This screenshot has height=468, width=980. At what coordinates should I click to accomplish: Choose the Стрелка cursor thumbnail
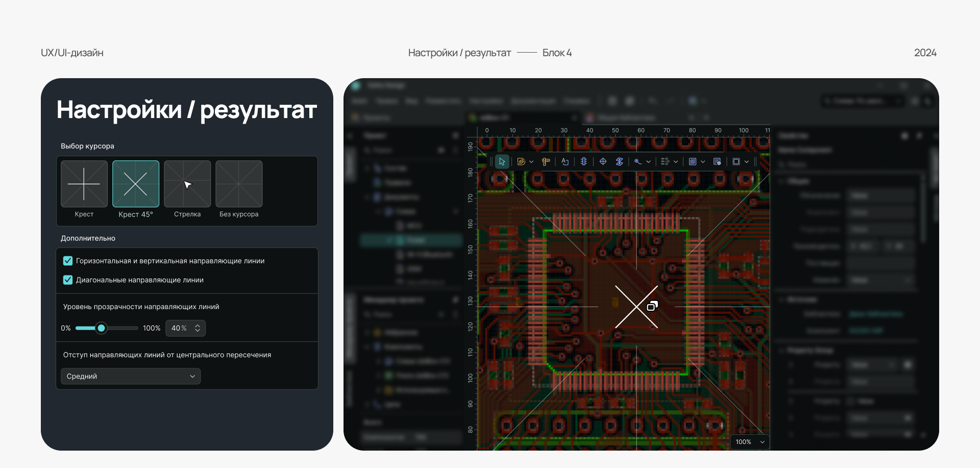pyautogui.click(x=187, y=184)
